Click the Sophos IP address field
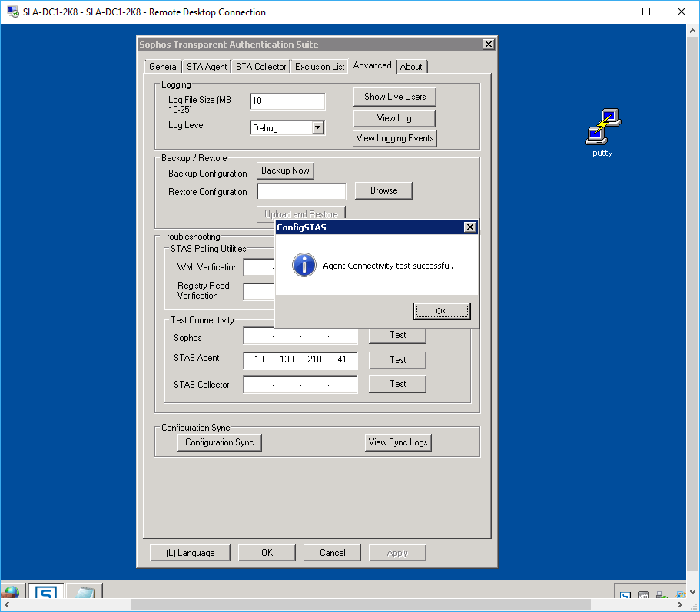Screen dimensions: 700x612 pyautogui.click(x=300, y=336)
